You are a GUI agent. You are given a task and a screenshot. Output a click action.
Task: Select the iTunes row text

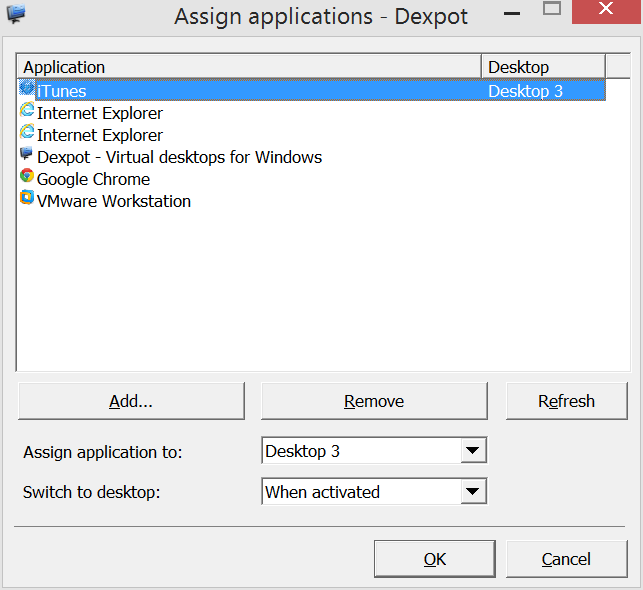pyautogui.click(x=62, y=91)
